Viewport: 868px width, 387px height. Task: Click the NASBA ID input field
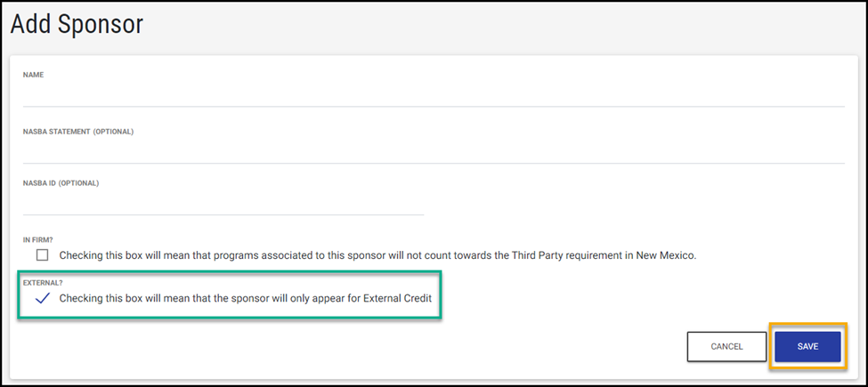tap(223, 203)
